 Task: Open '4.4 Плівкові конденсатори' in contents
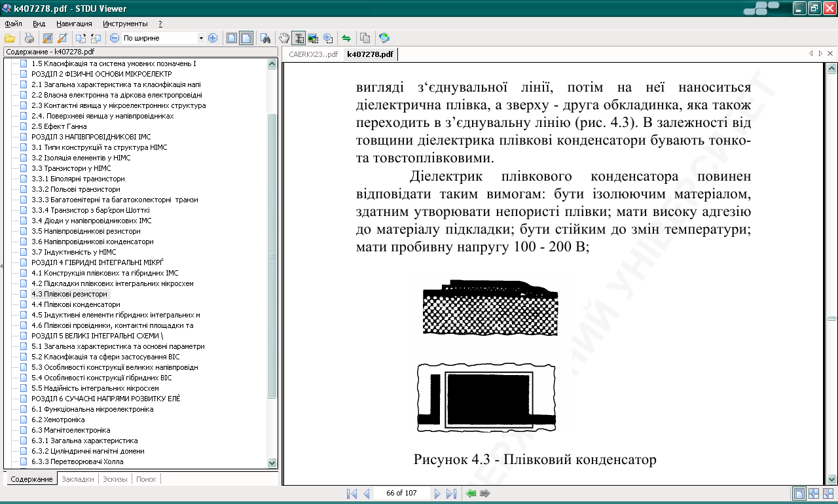pos(76,304)
